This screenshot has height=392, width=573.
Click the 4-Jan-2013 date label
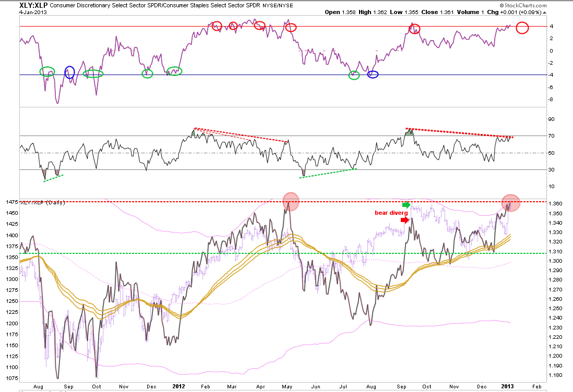(x=33, y=13)
